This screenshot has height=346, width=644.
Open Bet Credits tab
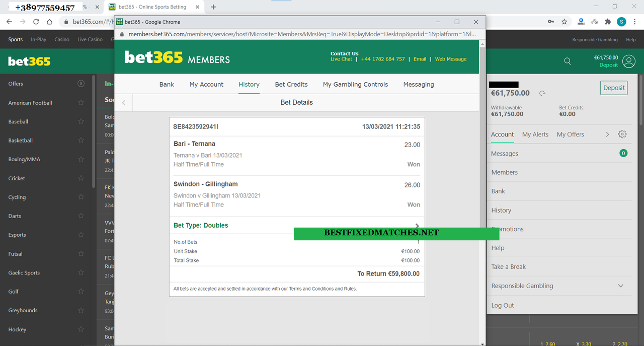click(x=291, y=85)
